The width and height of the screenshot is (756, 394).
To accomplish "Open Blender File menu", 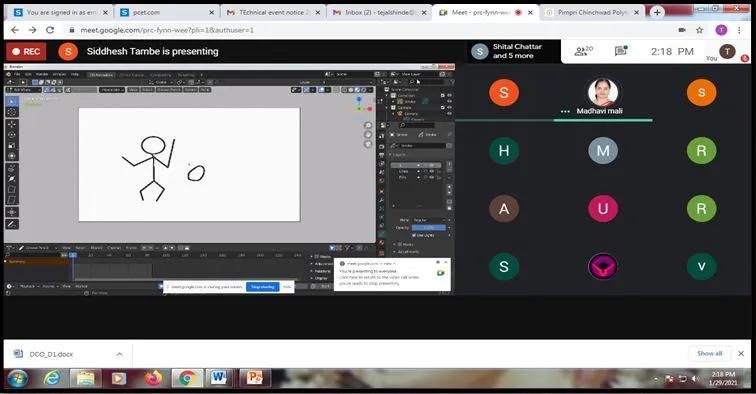I will [x=17, y=74].
